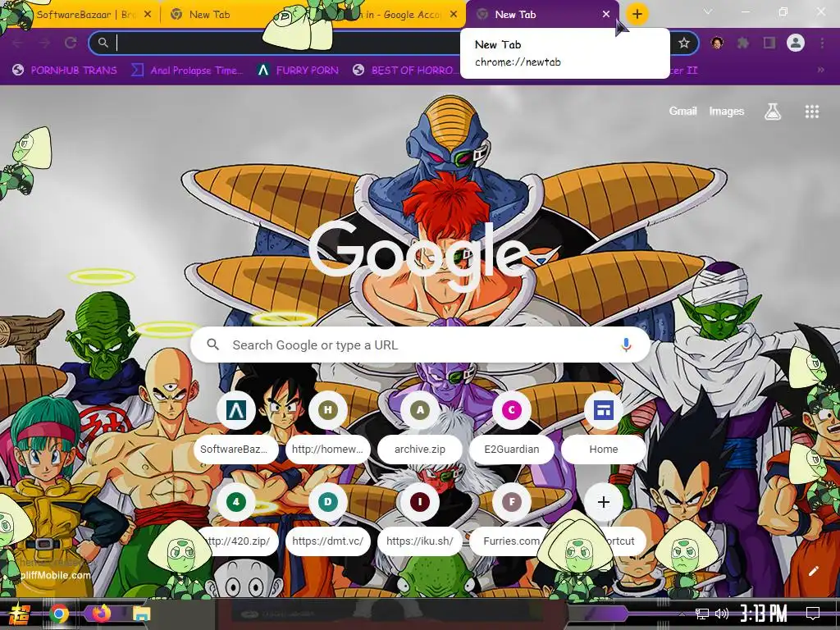The height and width of the screenshot is (630, 840).
Task: Click the Search Google or type a URL box
Action: [420, 345]
